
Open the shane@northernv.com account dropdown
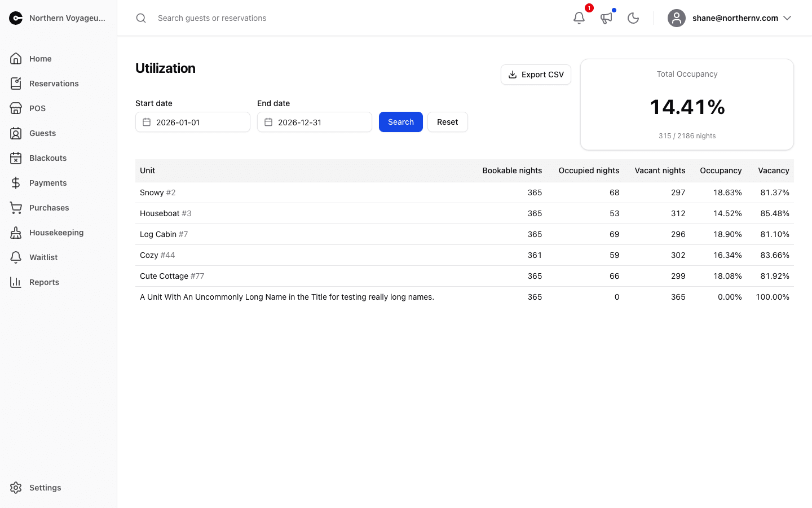point(730,18)
